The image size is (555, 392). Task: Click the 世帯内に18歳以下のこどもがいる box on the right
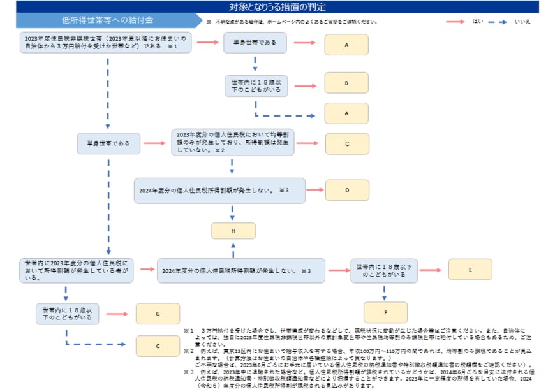click(385, 270)
